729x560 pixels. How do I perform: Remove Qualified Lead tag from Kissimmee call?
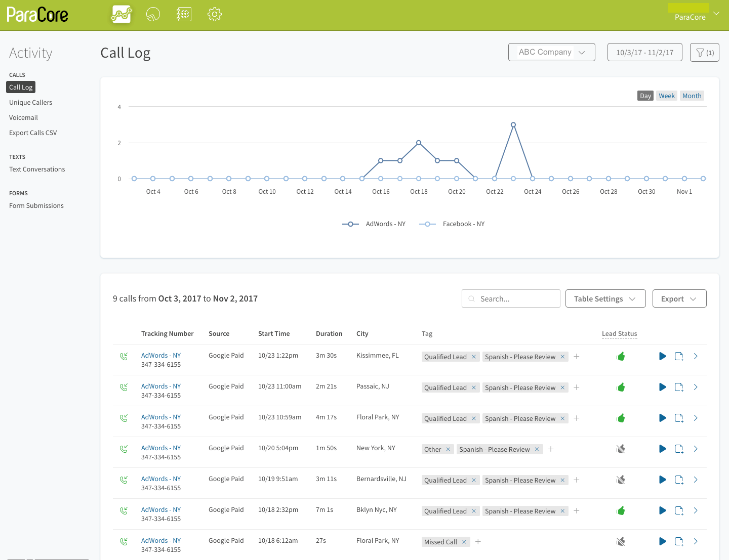pyautogui.click(x=474, y=357)
